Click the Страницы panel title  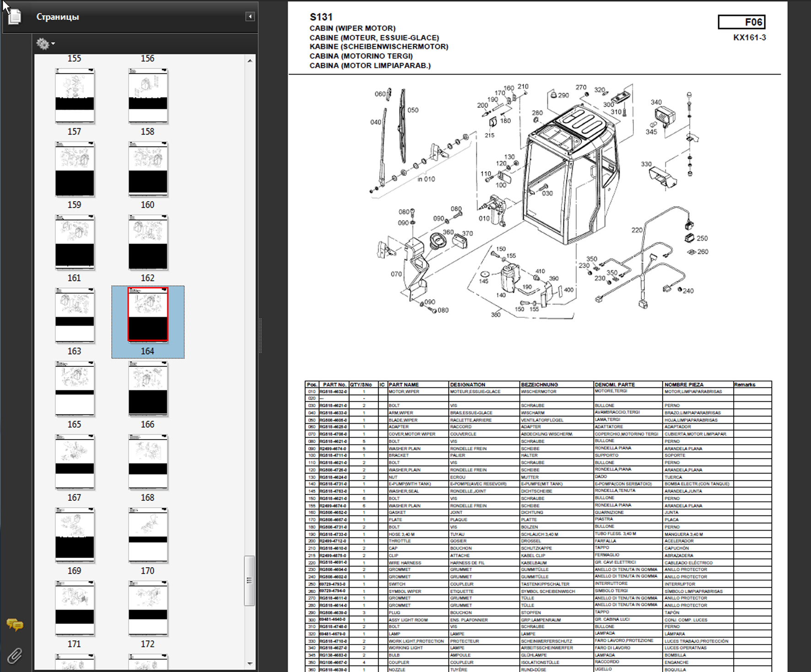point(58,17)
